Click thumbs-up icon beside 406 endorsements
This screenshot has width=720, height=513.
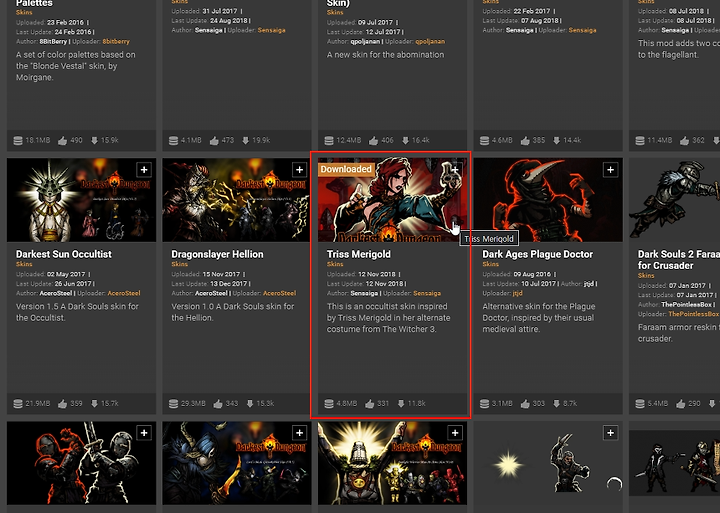[x=373, y=141]
